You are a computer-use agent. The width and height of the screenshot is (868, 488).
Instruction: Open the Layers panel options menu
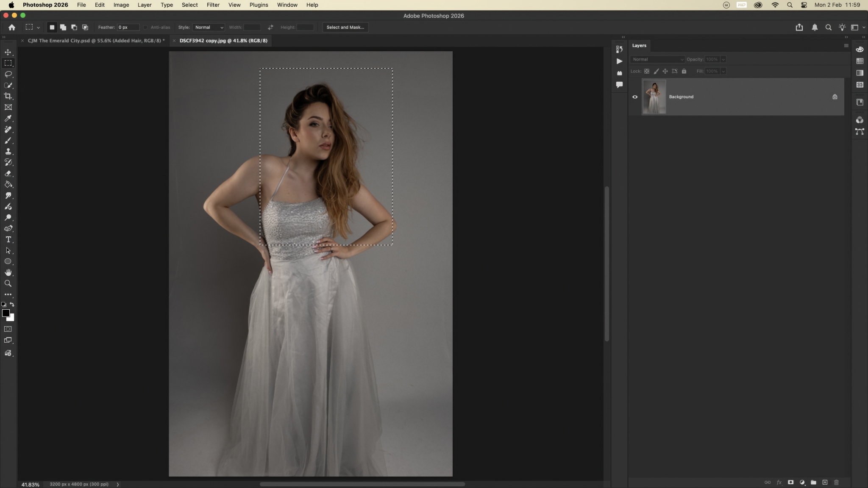846,46
